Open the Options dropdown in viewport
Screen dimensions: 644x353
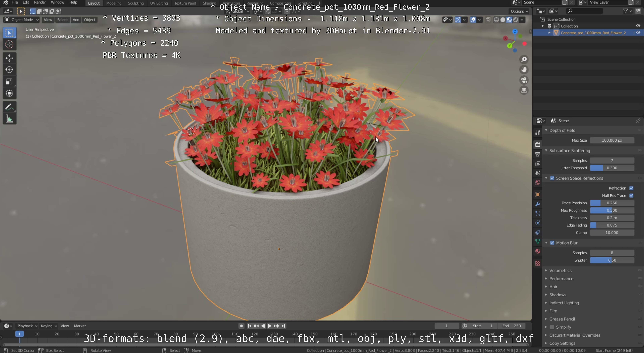pyautogui.click(x=519, y=11)
